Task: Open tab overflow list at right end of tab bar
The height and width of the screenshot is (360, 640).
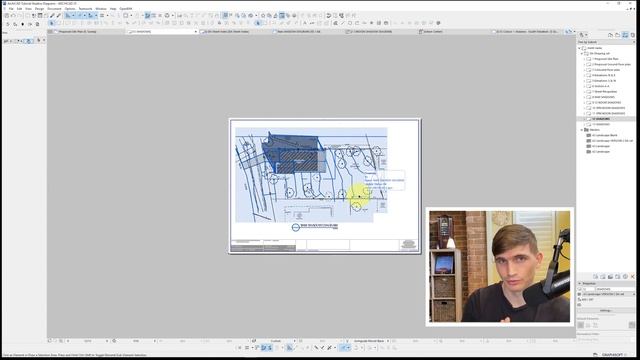Action: 574,31
